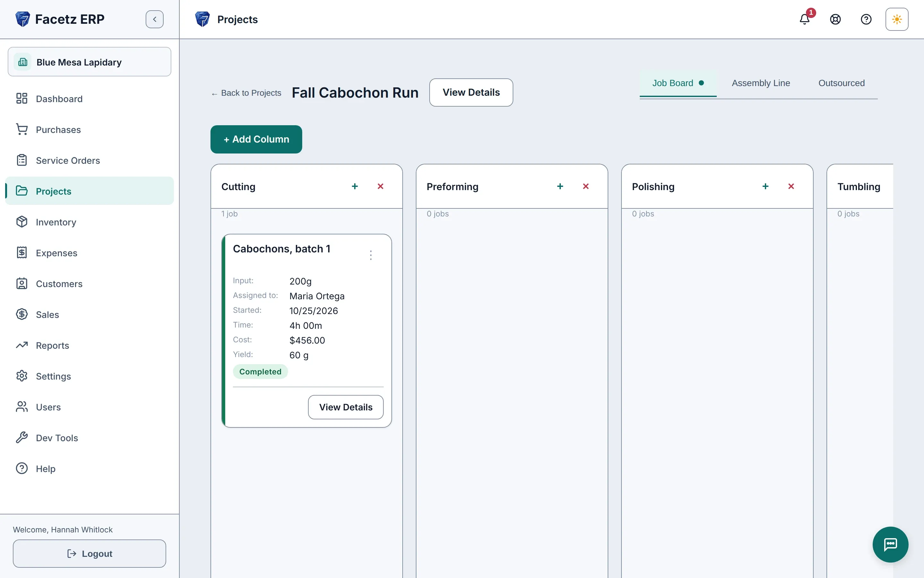Viewport: 924px width, 578px height.
Task: Open project View Details next to Fall Cabochon Run
Action: click(x=471, y=92)
